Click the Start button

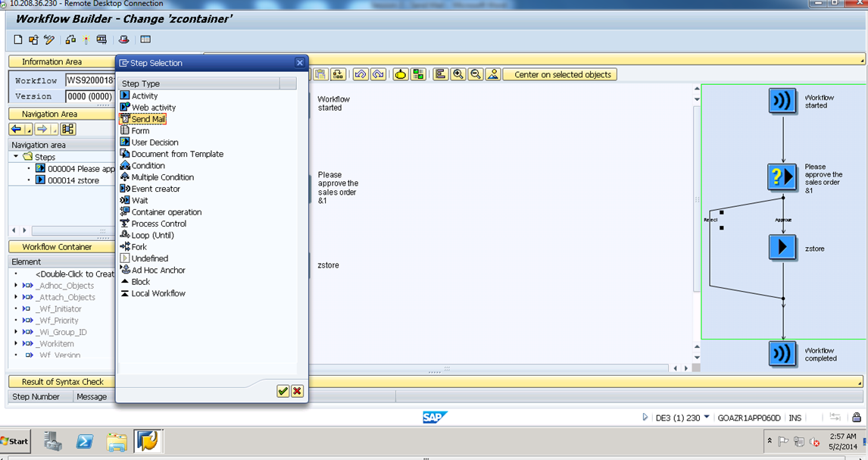pyautogui.click(x=14, y=441)
